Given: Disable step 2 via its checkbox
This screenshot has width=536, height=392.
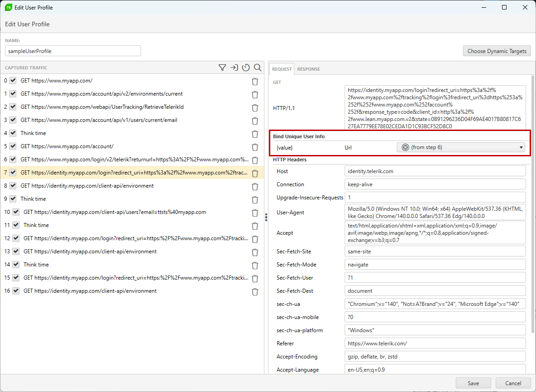Looking at the screenshot, I should point(15,107).
